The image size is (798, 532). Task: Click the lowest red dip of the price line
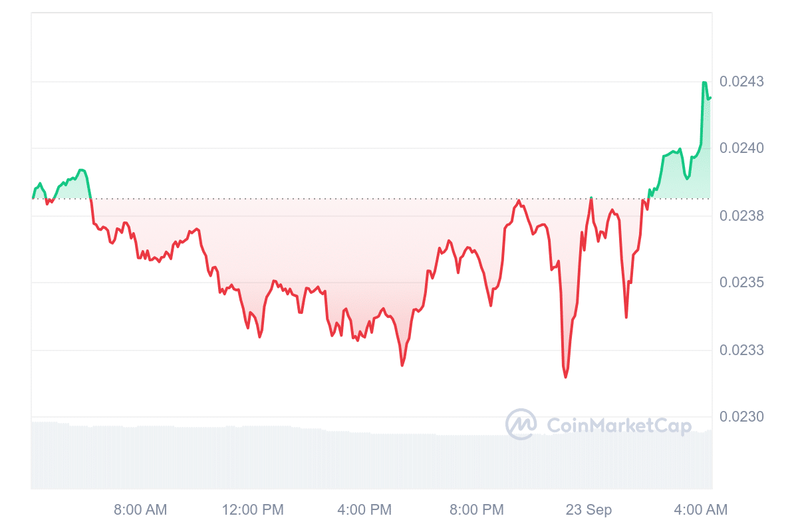(x=566, y=377)
